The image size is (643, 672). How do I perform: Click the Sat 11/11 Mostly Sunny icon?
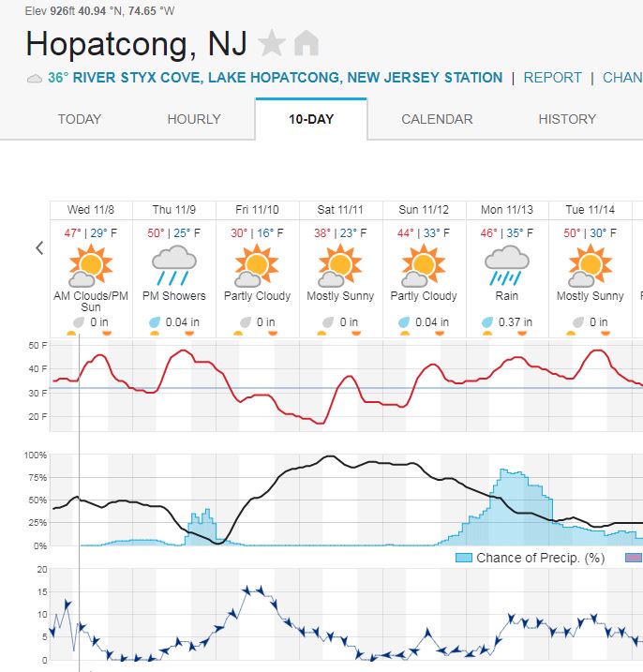click(x=340, y=265)
